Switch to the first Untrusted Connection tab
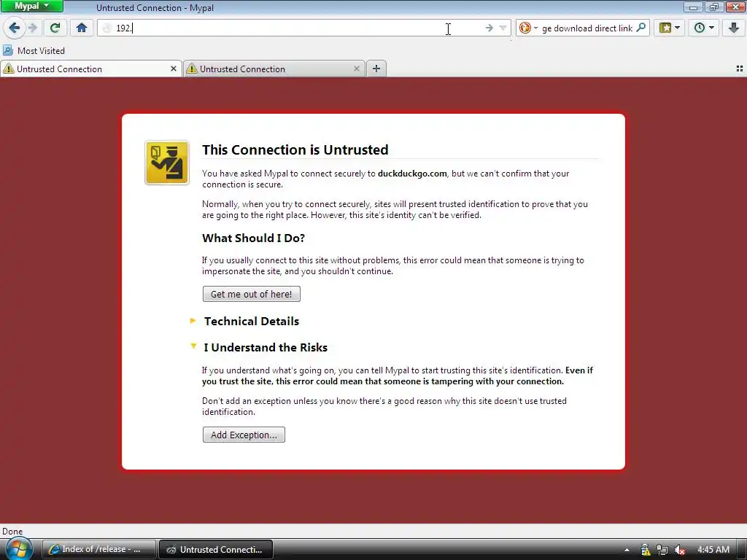 (x=90, y=69)
